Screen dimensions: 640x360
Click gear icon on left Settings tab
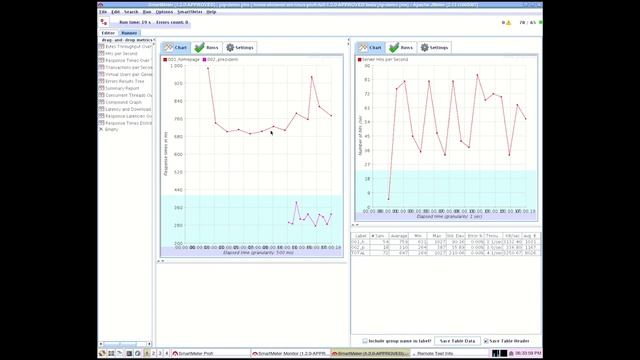click(230, 47)
